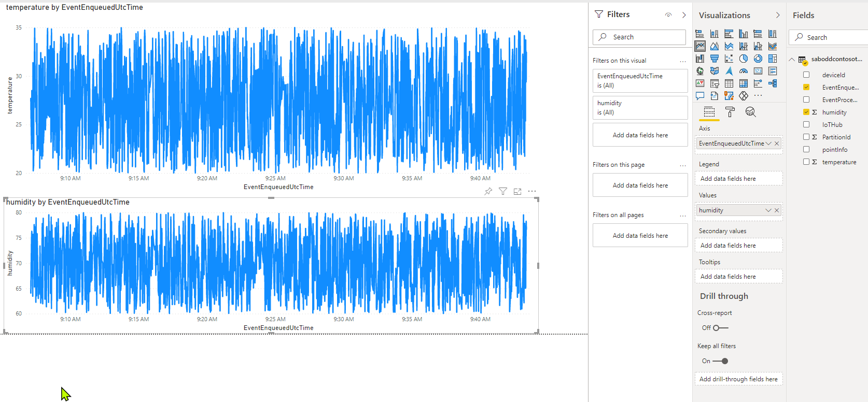Select the line chart visualization icon
Screen dimensions: 868x402
(700, 46)
